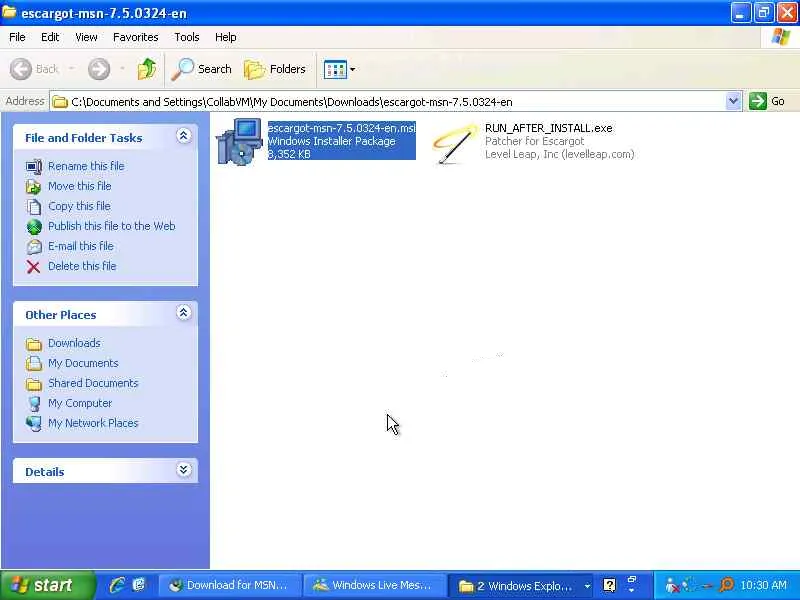Viewport: 800px width, 600px height.
Task: Select escargot-msn-7.5.0324-en.msi file name
Action: 342,128
